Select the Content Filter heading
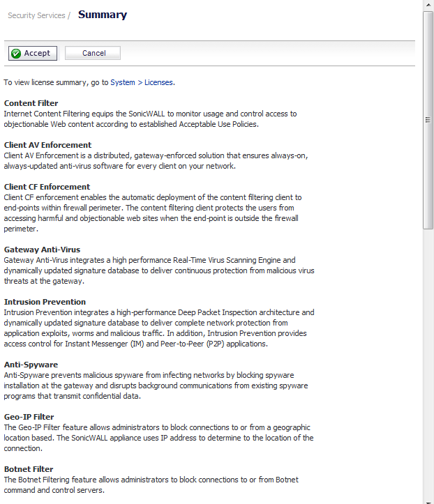 (31, 103)
